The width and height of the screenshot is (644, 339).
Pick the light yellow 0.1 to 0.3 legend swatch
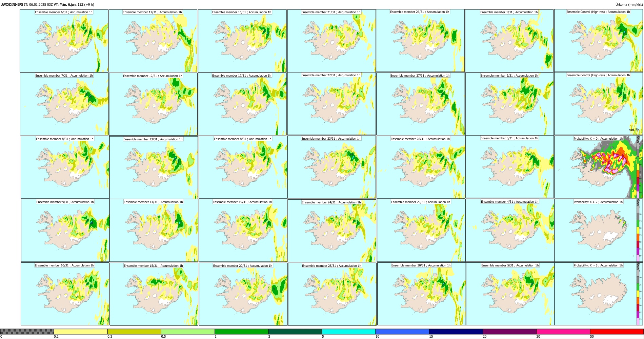81,332
